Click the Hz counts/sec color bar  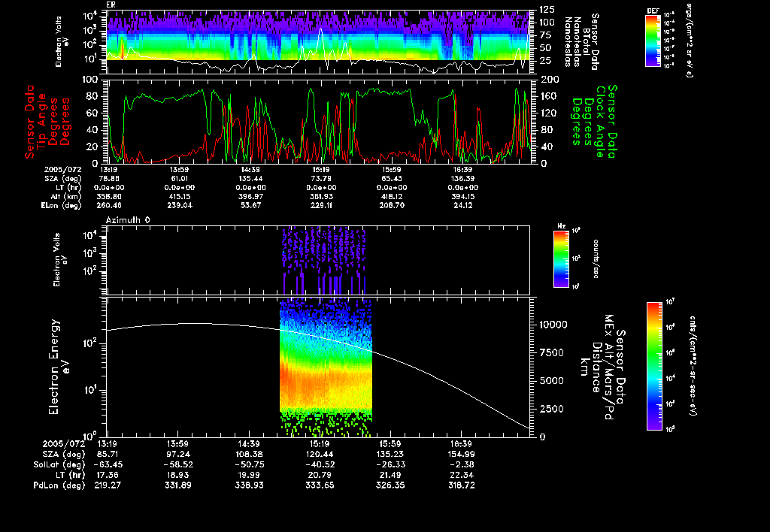(559, 260)
